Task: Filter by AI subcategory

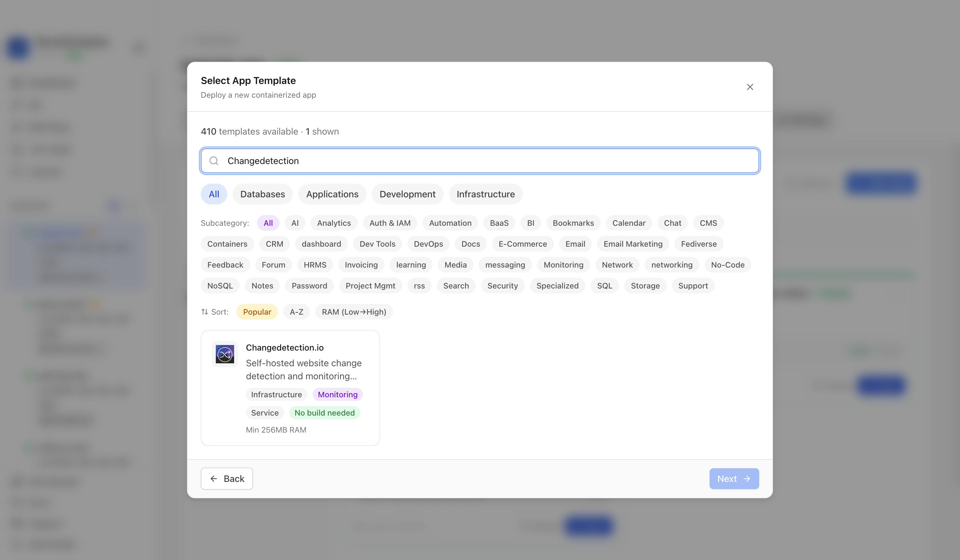Action: point(295,223)
